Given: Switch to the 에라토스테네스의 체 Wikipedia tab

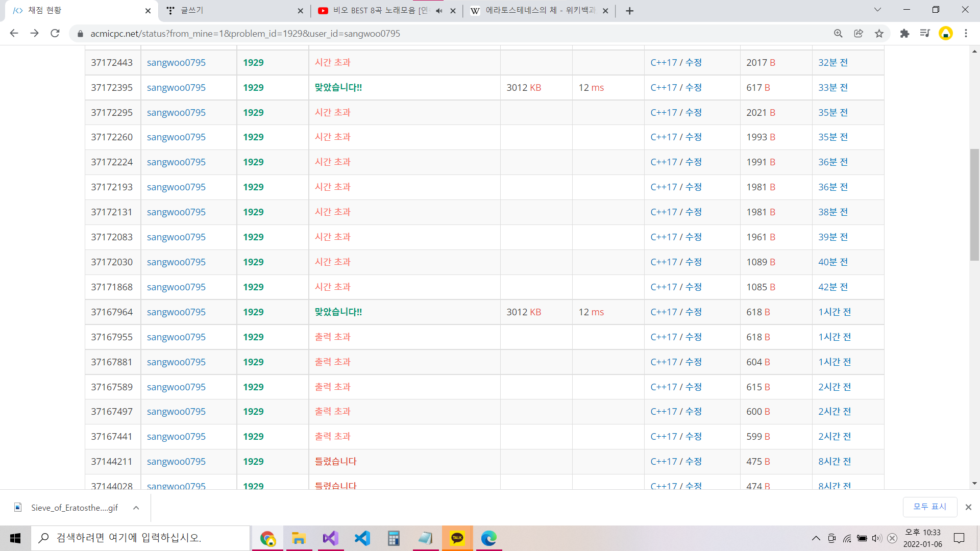Looking at the screenshot, I should coord(536,11).
